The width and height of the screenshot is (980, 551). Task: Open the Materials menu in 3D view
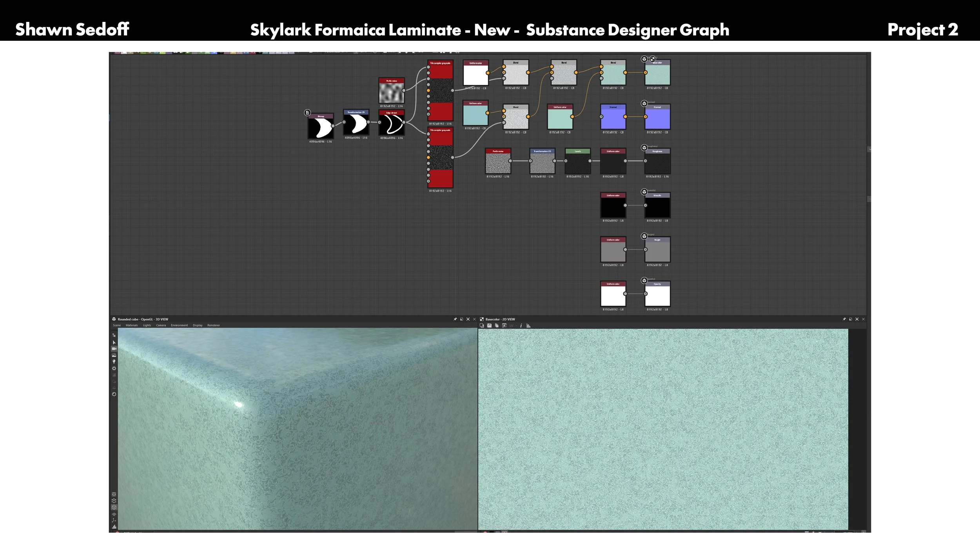[132, 325]
